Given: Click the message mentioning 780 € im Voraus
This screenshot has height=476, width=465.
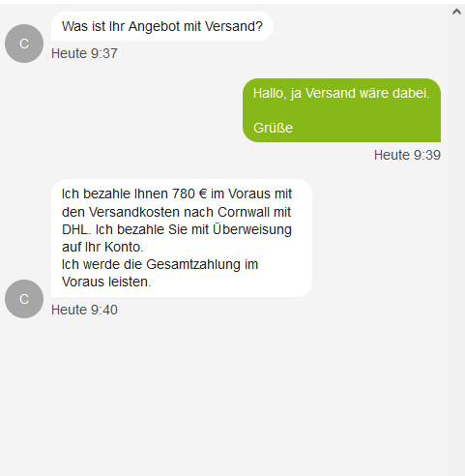Looking at the screenshot, I should tap(182, 238).
